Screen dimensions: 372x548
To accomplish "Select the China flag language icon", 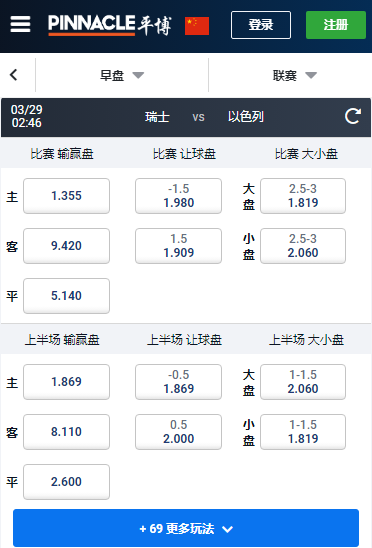I will click(197, 26).
